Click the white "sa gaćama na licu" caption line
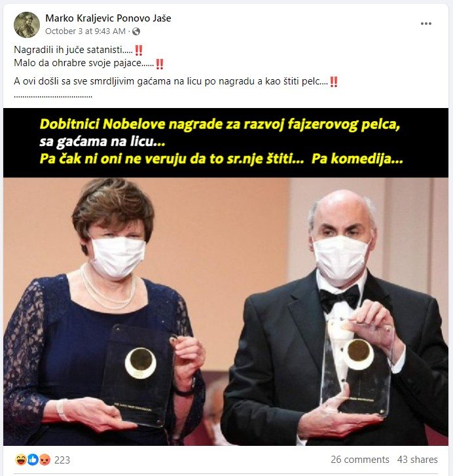The height and width of the screenshot is (476, 453). coord(102,141)
